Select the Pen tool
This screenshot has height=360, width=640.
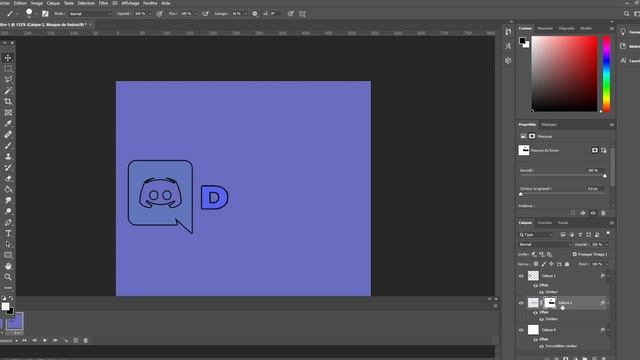point(8,222)
